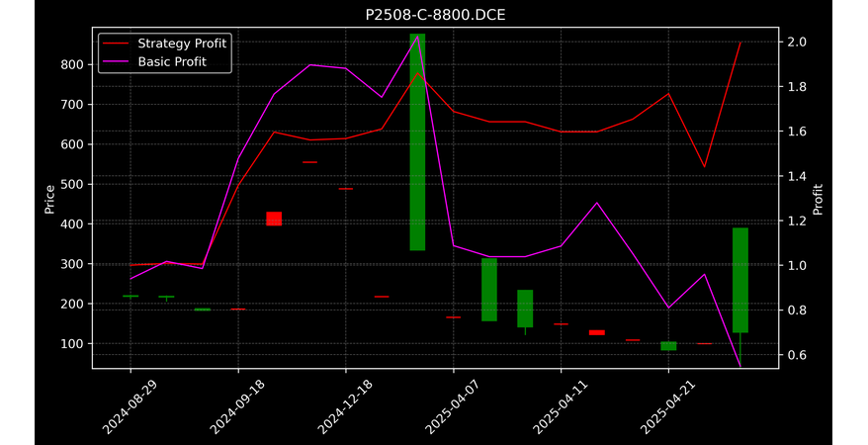
Task: Click the red line swatch in legend
Action: [x=117, y=44]
